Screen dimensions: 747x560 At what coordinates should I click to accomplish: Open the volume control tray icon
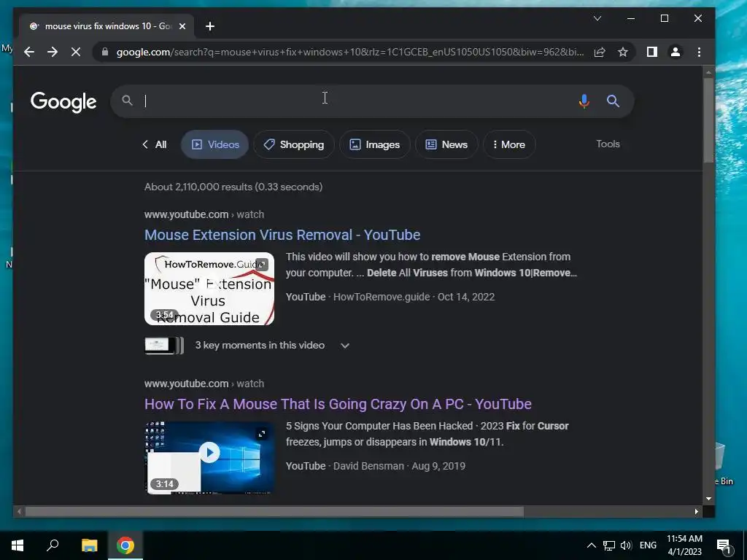coord(626,545)
